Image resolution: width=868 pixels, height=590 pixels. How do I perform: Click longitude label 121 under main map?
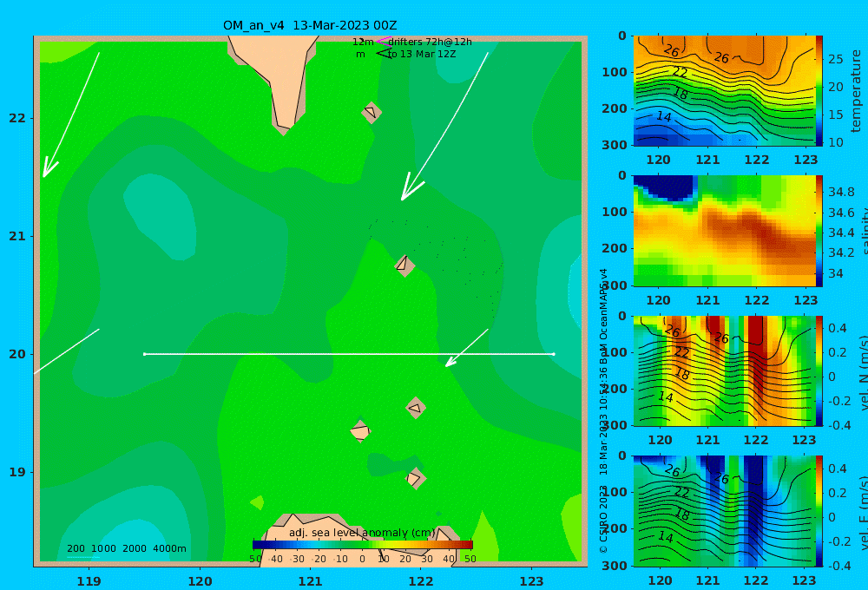(x=311, y=581)
